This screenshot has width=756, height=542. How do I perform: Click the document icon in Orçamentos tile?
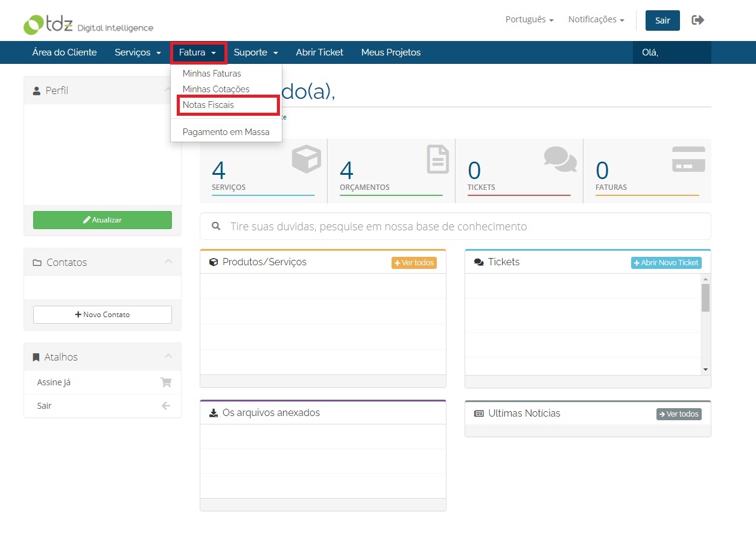[438, 159]
